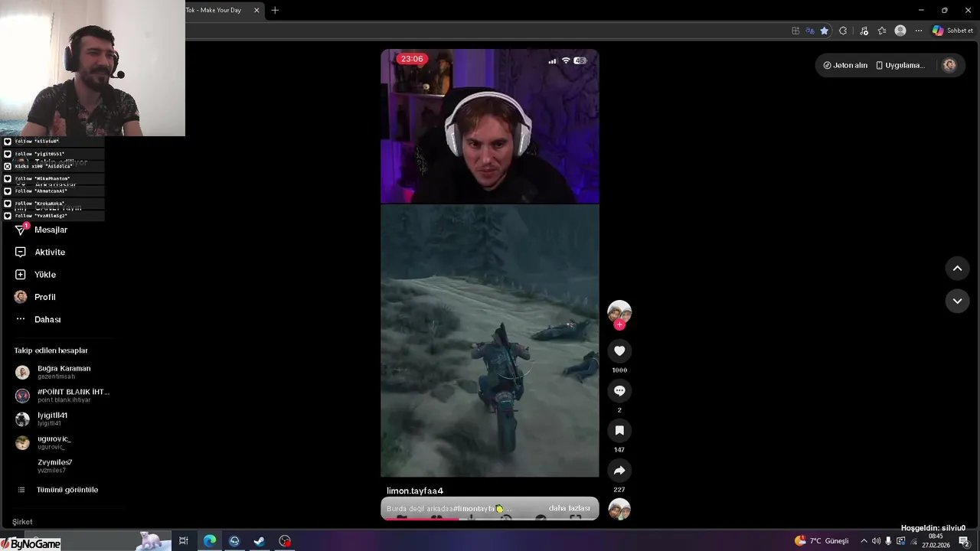Open the 7°C Güneşli weather widget
The height and width of the screenshot is (551, 980).
click(x=822, y=541)
